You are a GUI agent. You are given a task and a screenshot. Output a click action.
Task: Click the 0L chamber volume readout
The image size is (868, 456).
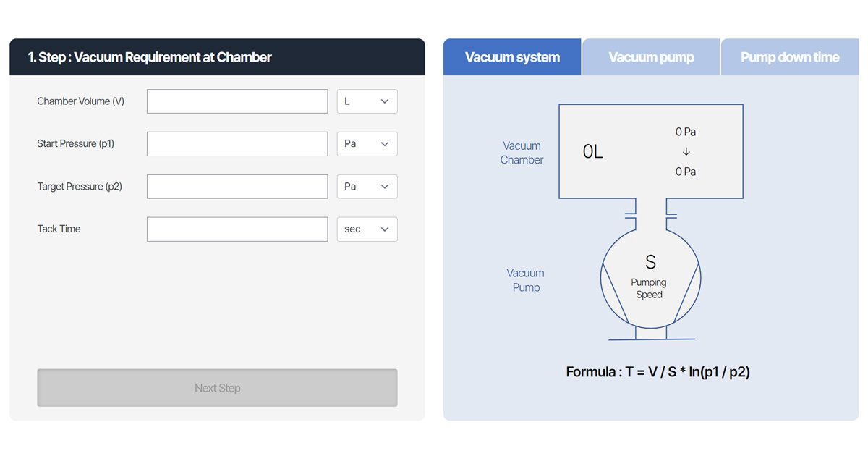[x=592, y=152]
